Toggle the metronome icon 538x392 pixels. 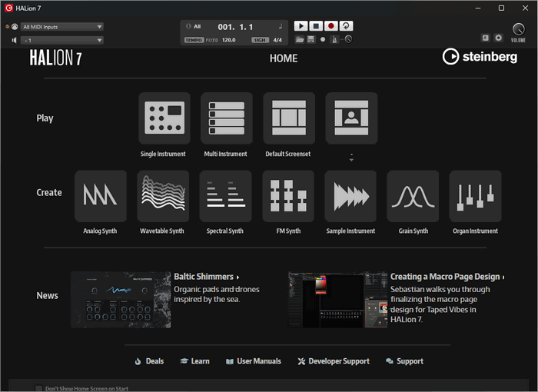coord(334,39)
